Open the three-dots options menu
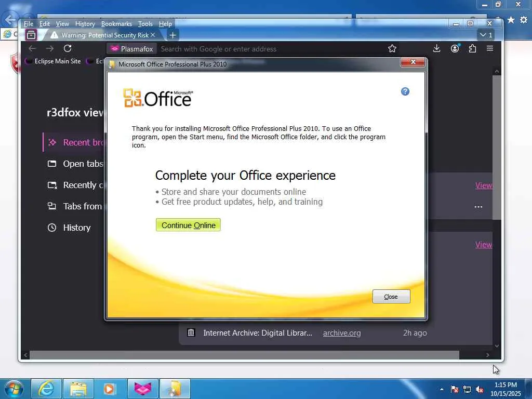Screen dimensions: 532x399 [x=478, y=207]
